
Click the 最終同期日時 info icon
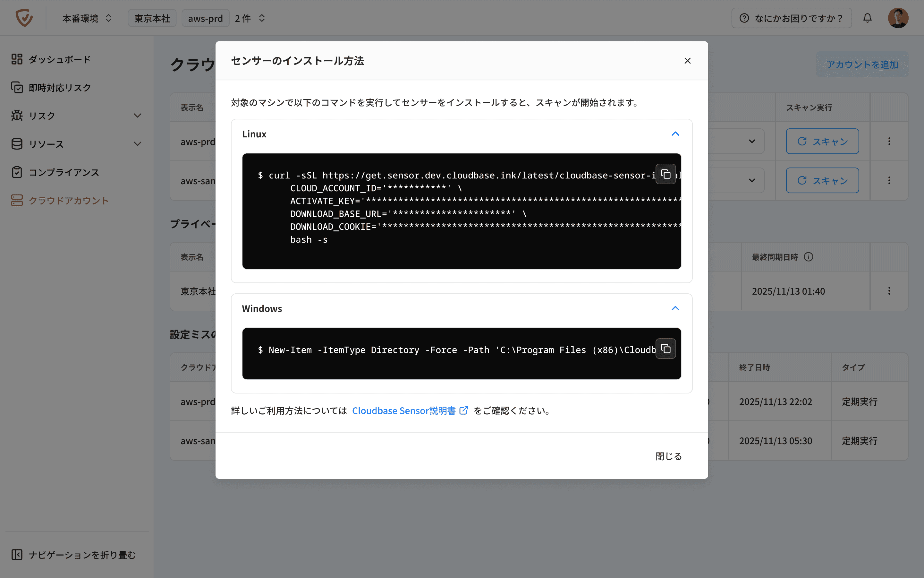click(808, 257)
